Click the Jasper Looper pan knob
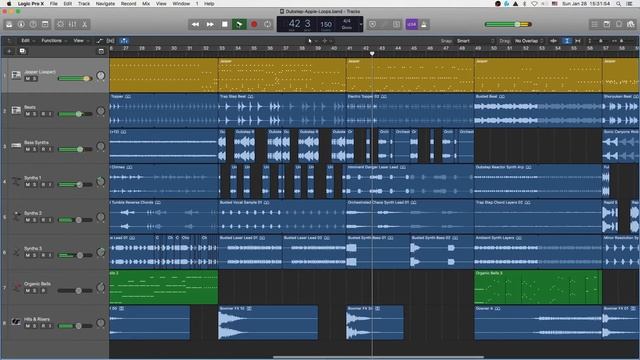640x360 pixels. (x=100, y=76)
